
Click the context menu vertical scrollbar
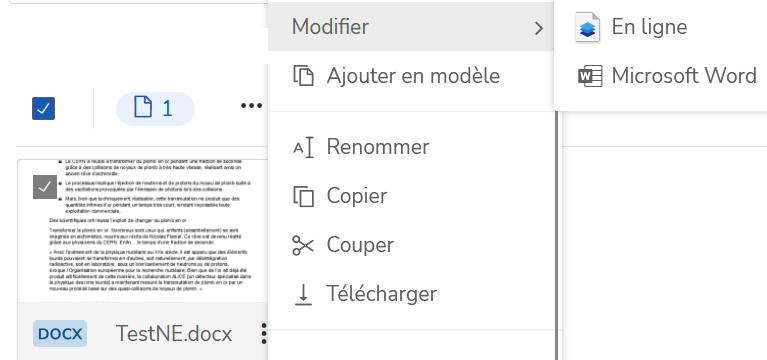tap(557, 235)
